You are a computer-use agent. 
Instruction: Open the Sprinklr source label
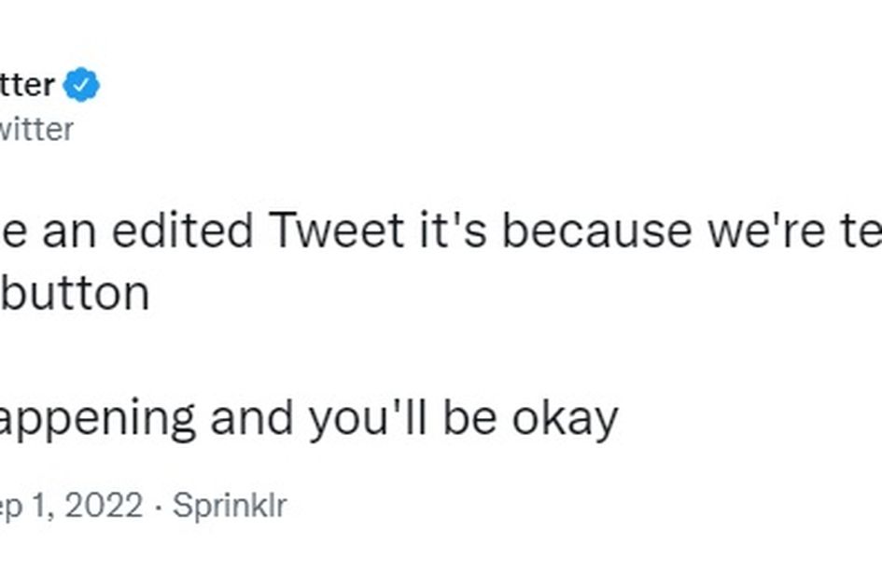[230, 506]
